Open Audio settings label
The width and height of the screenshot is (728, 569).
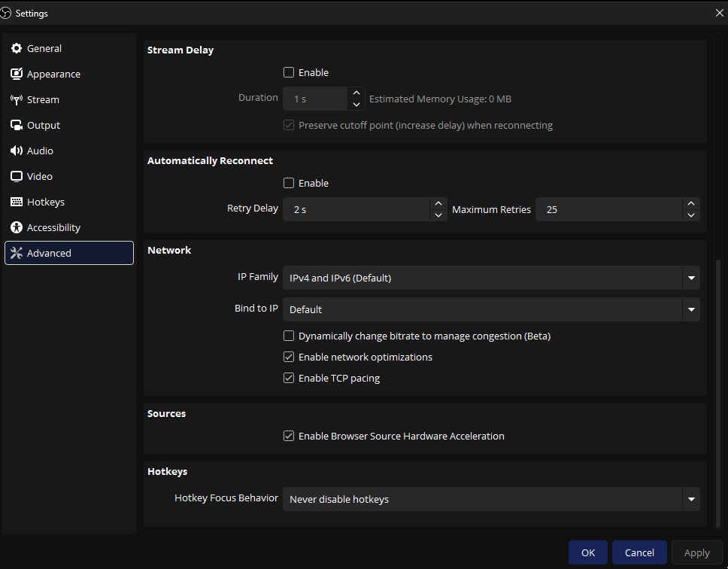tap(40, 151)
